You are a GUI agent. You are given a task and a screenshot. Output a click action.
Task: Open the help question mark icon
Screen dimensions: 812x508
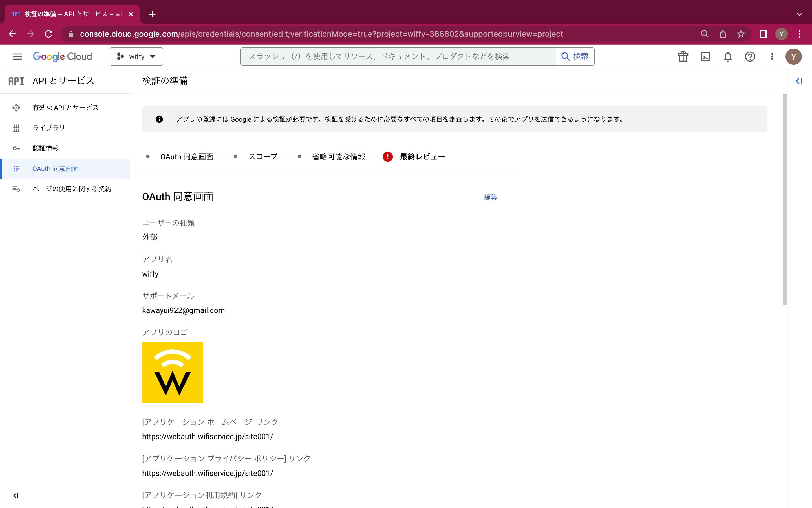[750, 56]
